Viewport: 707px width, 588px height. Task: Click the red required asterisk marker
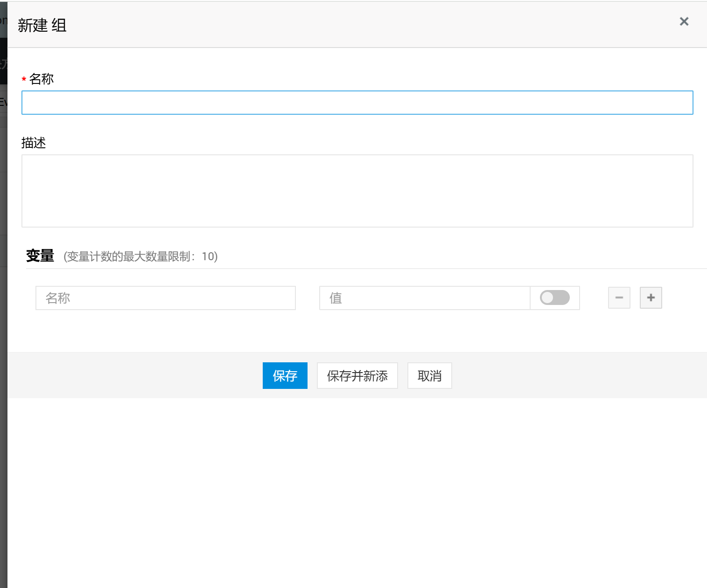[24, 80]
